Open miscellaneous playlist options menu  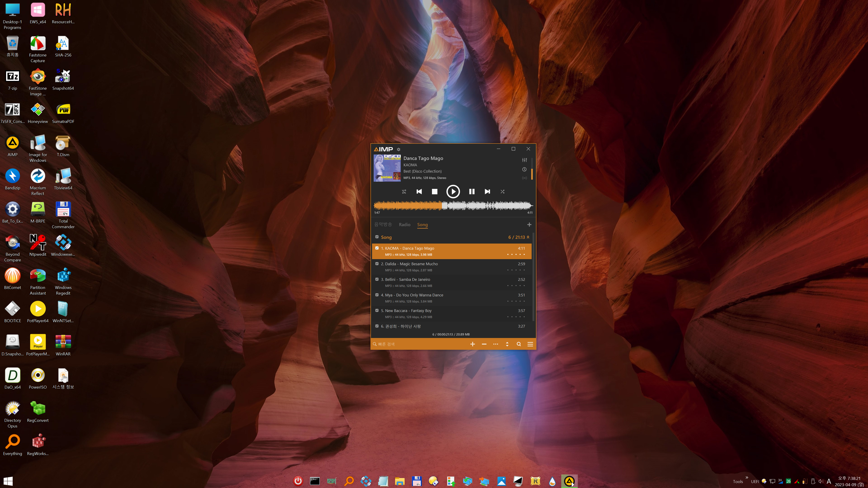(x=495, y=344)
